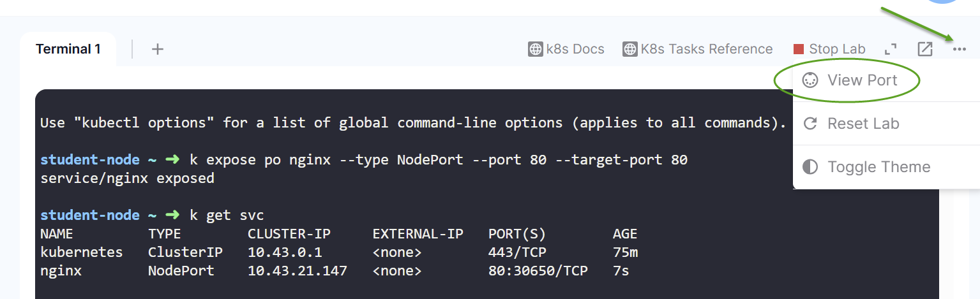Open the K8s Tasks Reference link

pyautogui.click(x=707, y=49)
